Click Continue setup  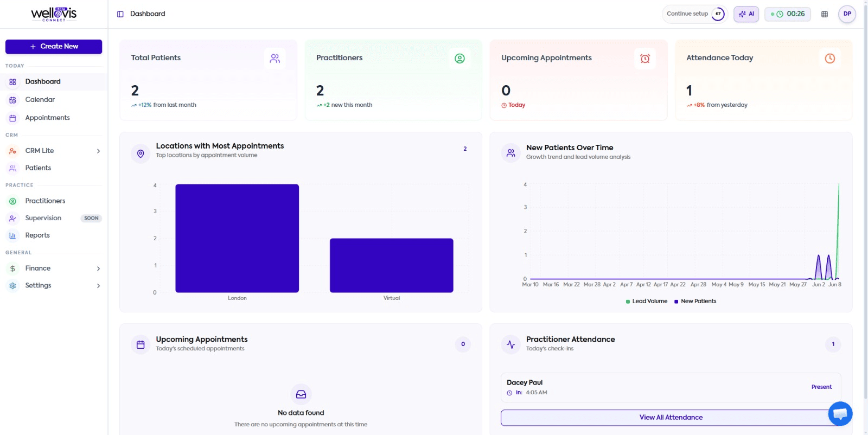coord(687,14)
